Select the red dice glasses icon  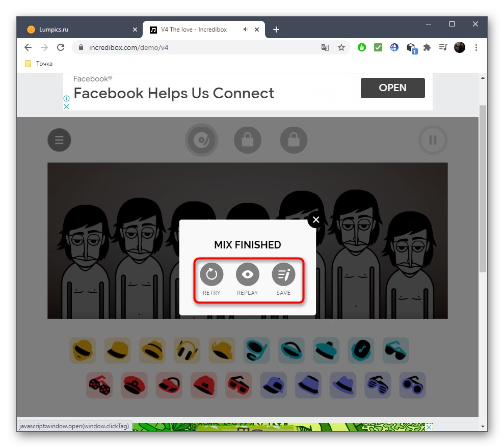(100, 385)
